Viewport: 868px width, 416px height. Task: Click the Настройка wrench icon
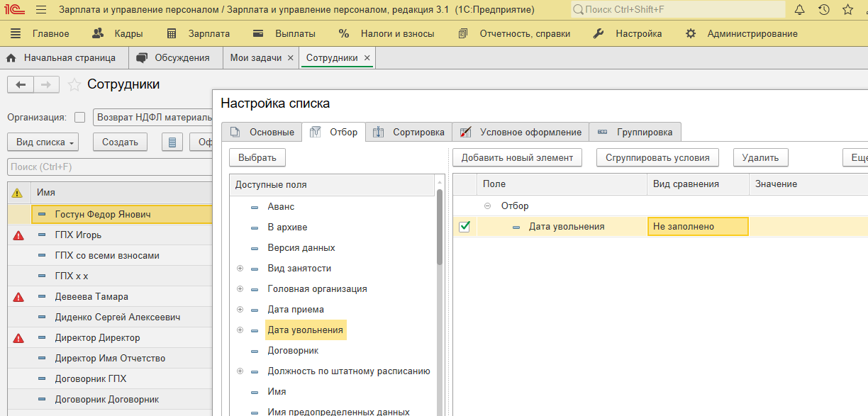tap(598, 33)
